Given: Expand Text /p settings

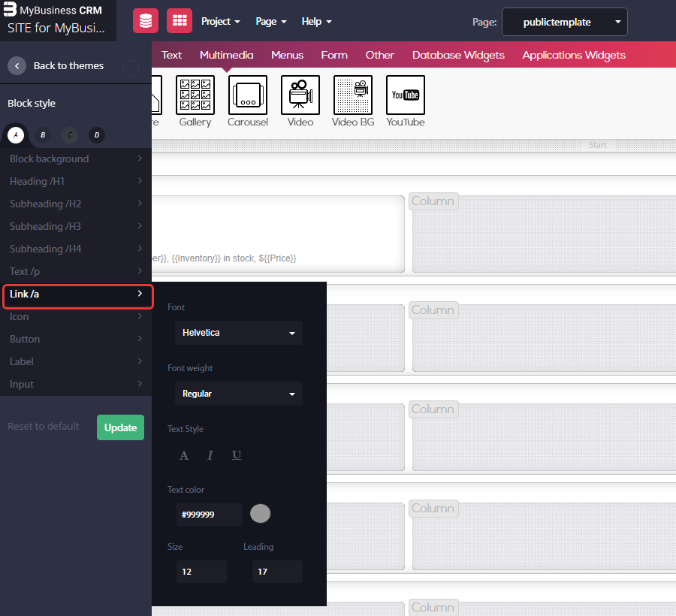Looking at the screenshot, I should click(76, 271).
